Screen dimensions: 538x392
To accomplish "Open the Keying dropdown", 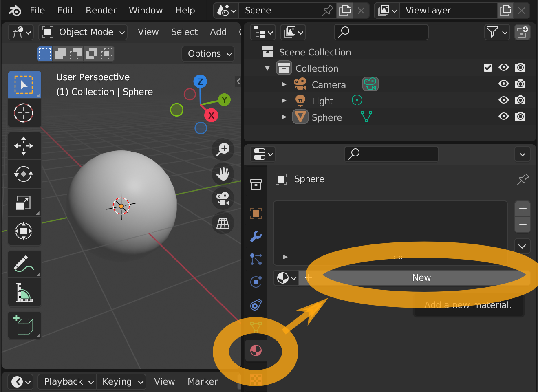I will (x=121, y=382).
